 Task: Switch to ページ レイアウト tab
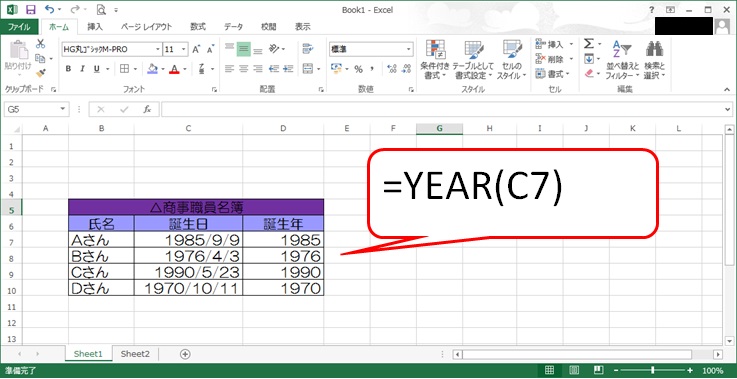tap(146, 27)
